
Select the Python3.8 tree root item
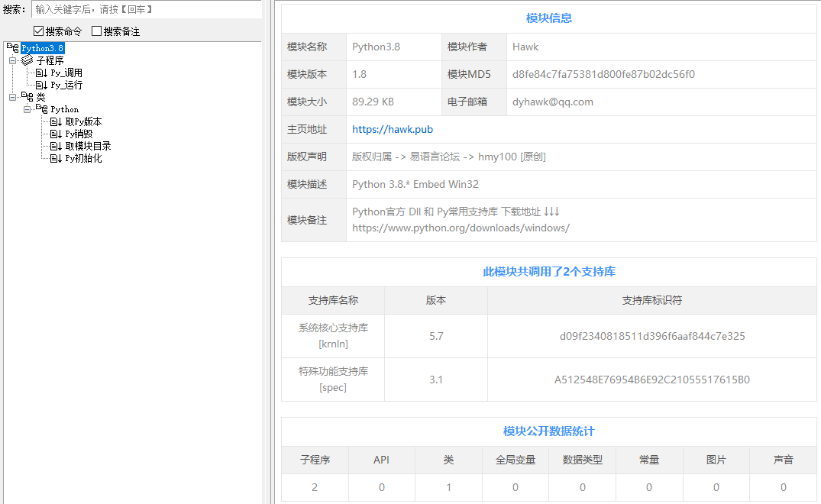point(43,47)
